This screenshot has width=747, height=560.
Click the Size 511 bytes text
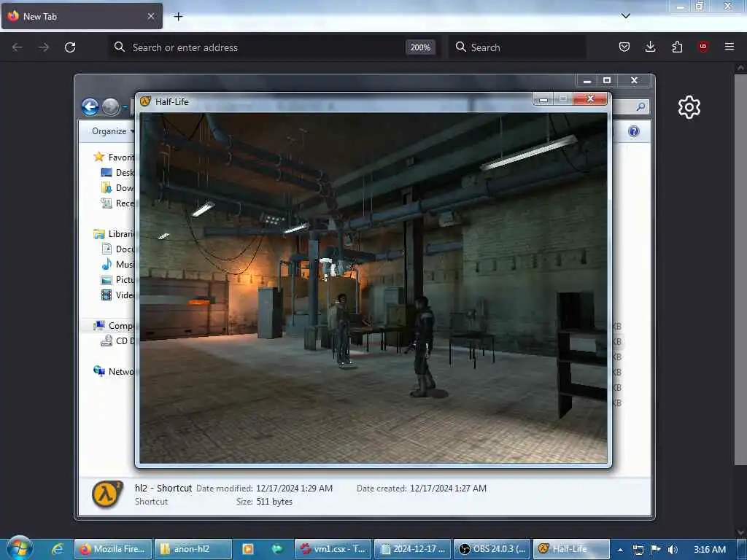pos(264,502)
